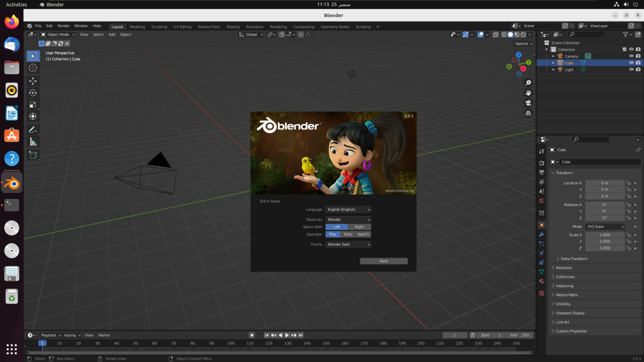644x362 pixels.
Task: Switch to the Sculpting workspace tab
Action: tap(159, 27)
